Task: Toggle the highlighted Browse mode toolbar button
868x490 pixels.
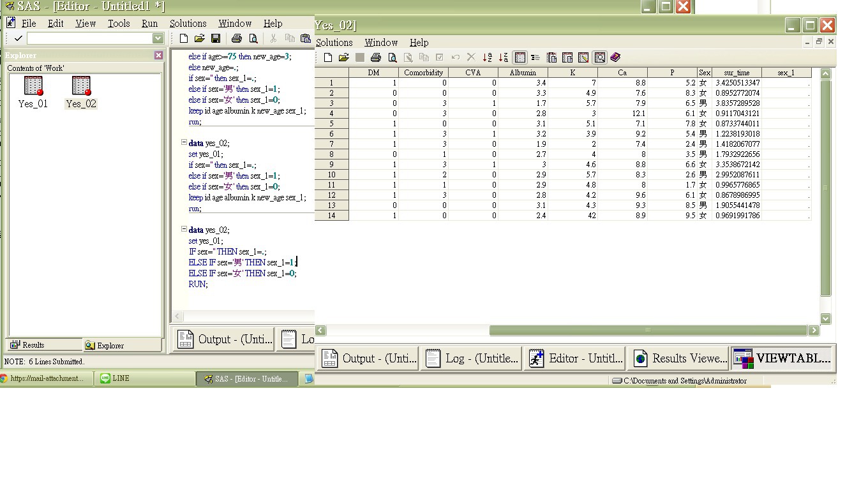Action: point(599,57)
